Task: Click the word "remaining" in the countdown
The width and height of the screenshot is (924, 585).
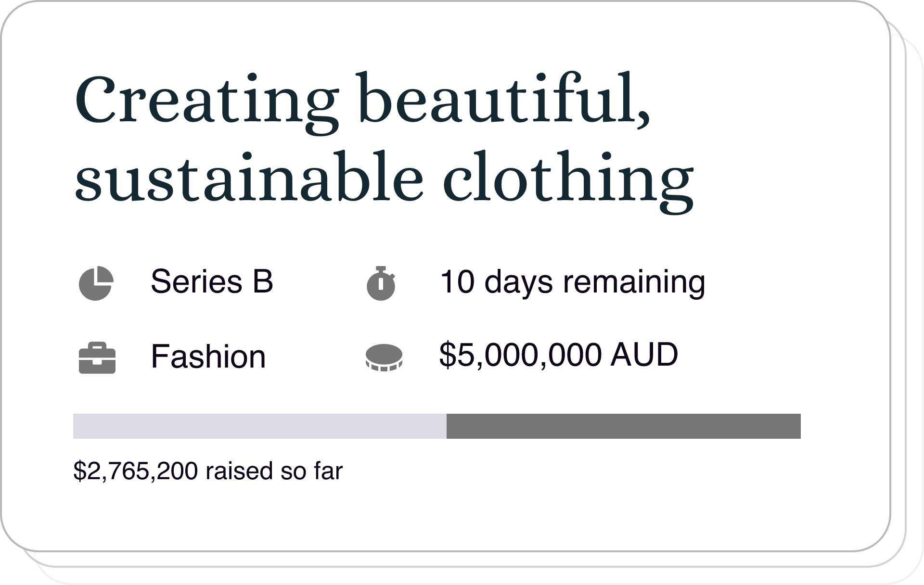Action: point(634,281)
